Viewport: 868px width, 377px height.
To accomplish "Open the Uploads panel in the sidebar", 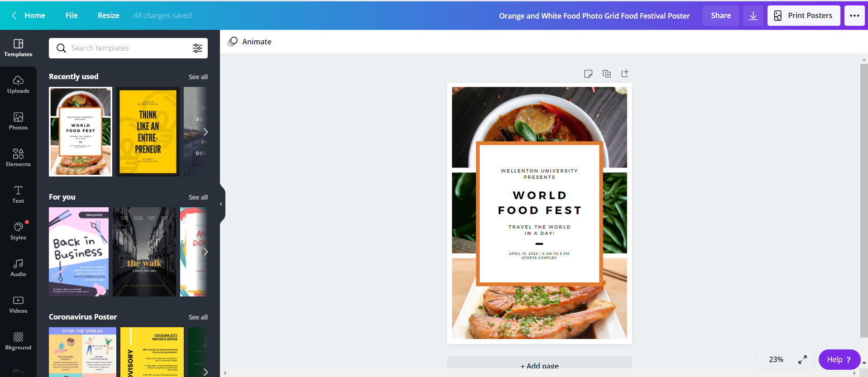I will [x=18, y=85].
